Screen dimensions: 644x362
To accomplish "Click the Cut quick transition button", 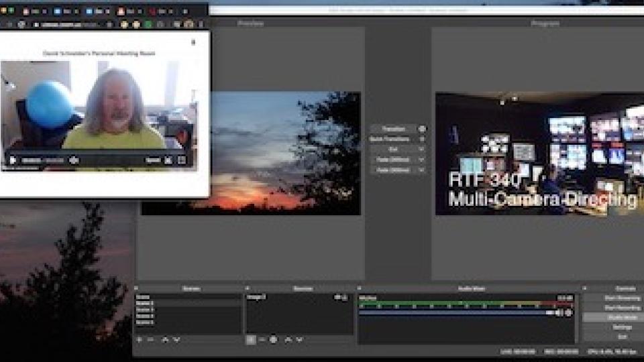I will click(394, 149).
